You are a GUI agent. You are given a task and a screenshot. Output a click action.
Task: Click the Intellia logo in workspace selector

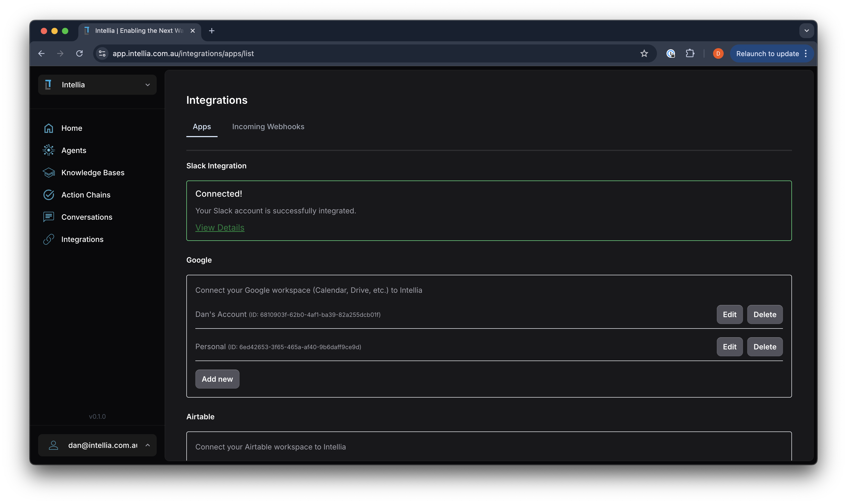coord(48,84)
